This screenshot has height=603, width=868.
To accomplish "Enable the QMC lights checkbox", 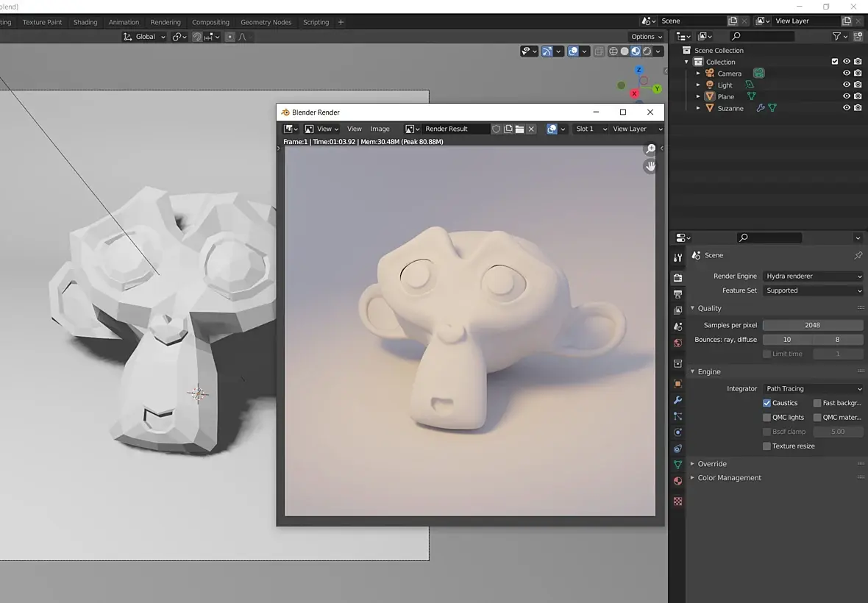I will click(766, 418).
